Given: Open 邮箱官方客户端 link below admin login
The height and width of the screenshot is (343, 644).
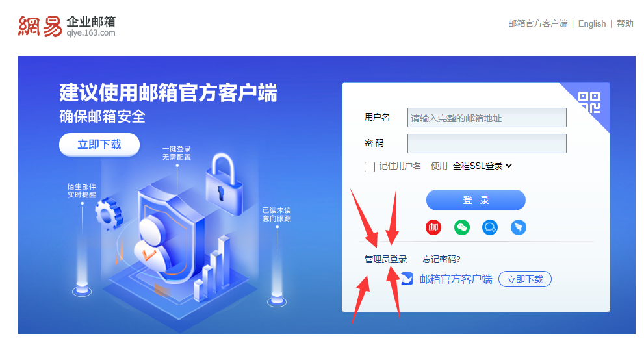Looking at the screenshot, I should point(456,279).
